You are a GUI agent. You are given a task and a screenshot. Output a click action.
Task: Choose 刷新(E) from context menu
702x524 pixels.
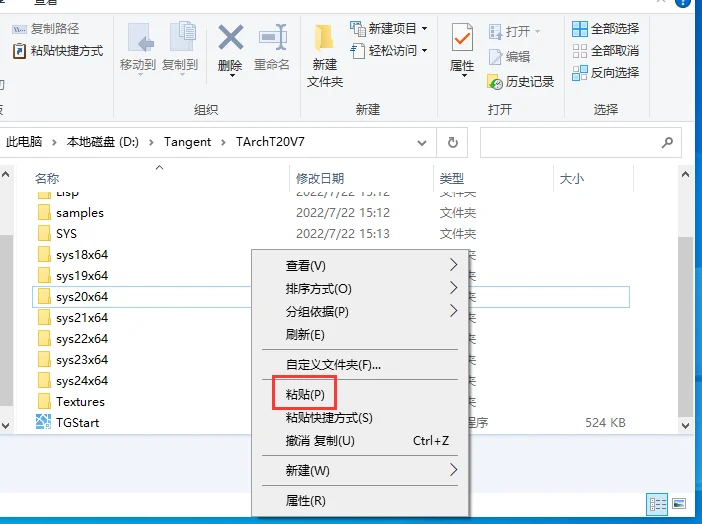click(x=360, y=335)
